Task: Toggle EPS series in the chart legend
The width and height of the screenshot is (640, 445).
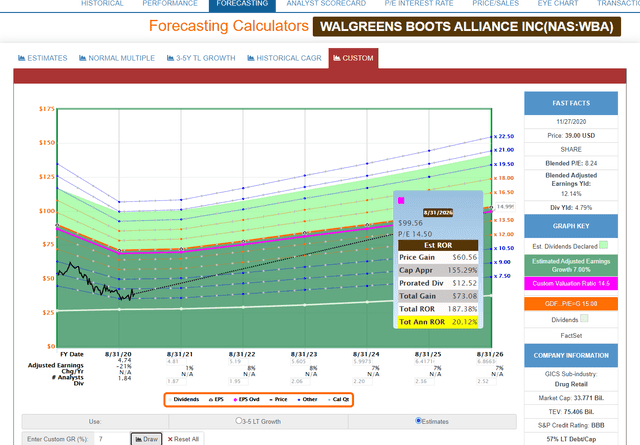Action: [216, 399]
